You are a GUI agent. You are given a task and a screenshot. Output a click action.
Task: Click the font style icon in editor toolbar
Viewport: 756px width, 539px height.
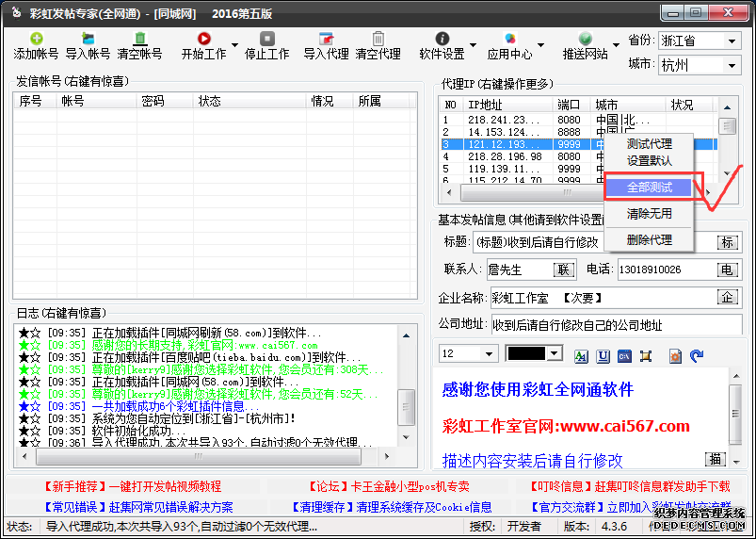tap(581, 356)
